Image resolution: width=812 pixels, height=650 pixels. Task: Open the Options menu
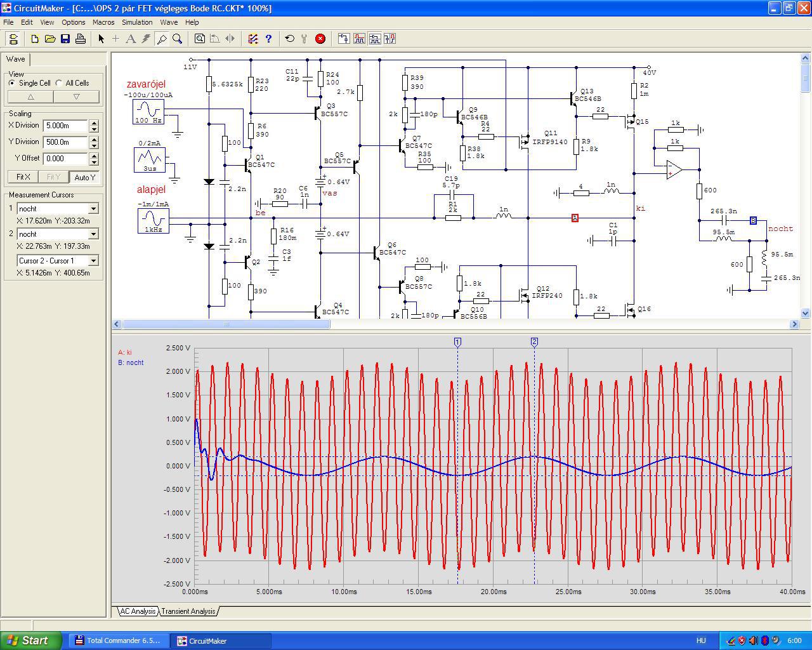[x=74, y=22]
